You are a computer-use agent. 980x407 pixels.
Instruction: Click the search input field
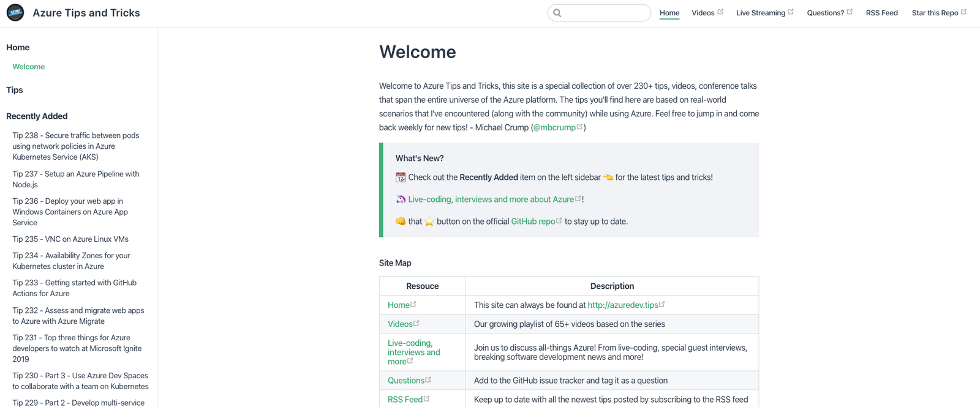point(603,13)
